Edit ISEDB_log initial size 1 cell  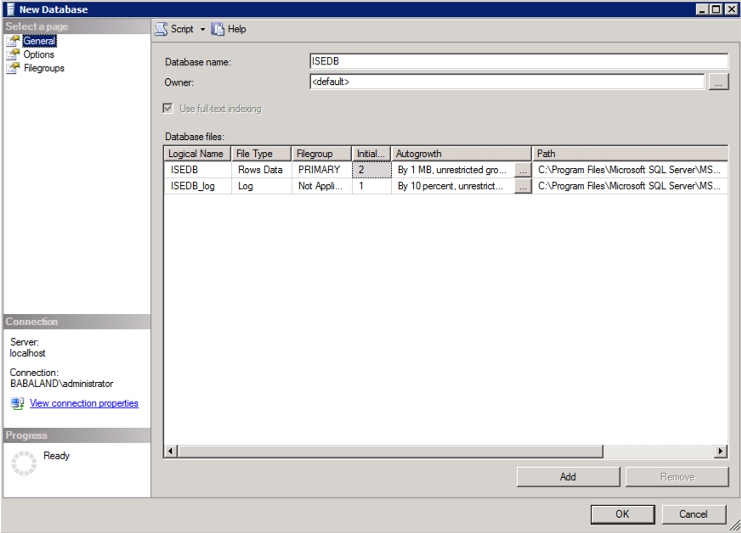pyautogui.click(x=371, y=186)
